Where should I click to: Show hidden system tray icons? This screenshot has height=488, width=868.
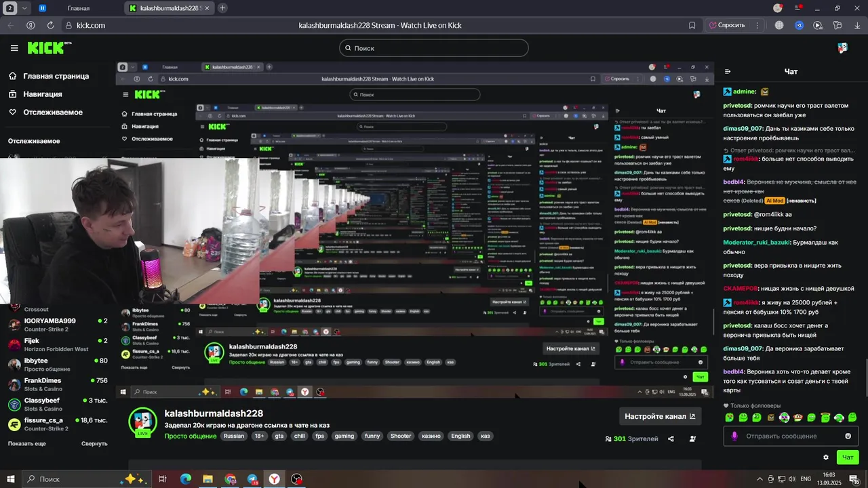tap(760, 479)
